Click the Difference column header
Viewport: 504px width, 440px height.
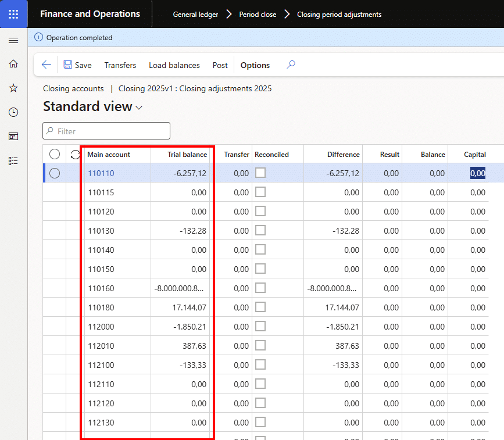pyautogui.click(x=344, y=155)
